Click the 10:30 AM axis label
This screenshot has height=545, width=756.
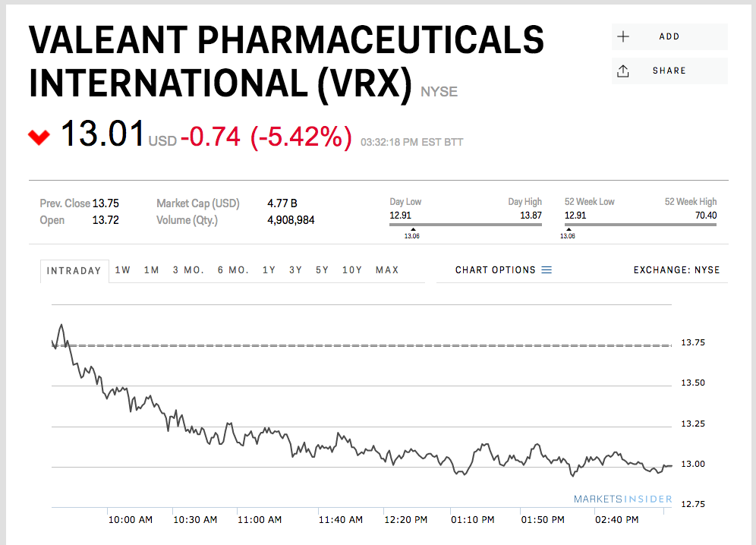[x=195, y=520]
